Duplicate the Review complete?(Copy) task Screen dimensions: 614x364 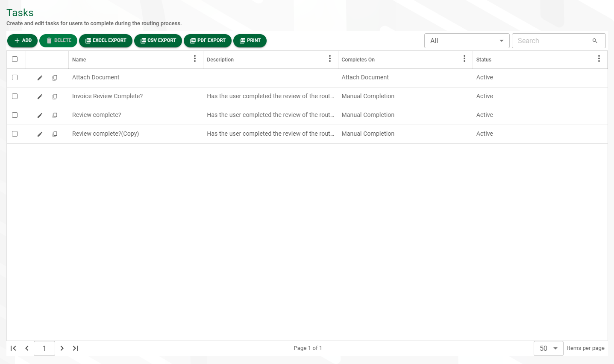55,134
